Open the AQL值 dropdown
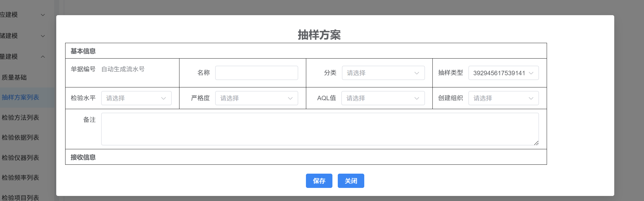644x201 pixels. pos(383,98)
